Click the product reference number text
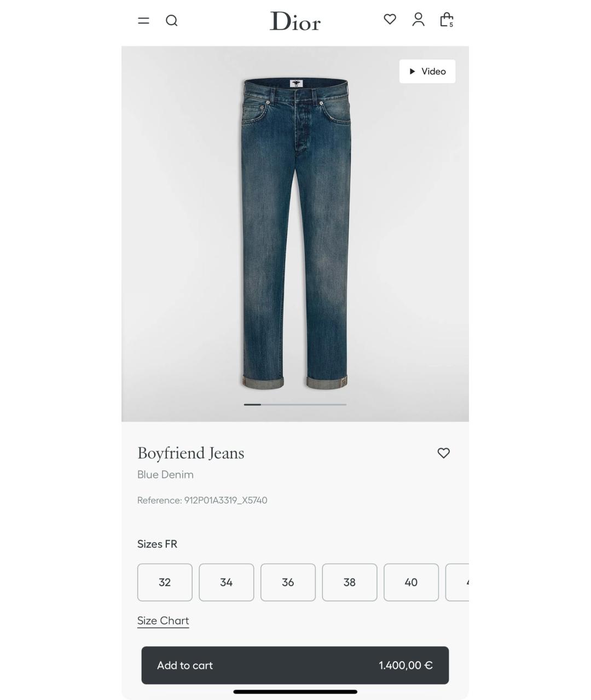Image resolution: width=591 pixels, height=700 pixels. [202, 500]
